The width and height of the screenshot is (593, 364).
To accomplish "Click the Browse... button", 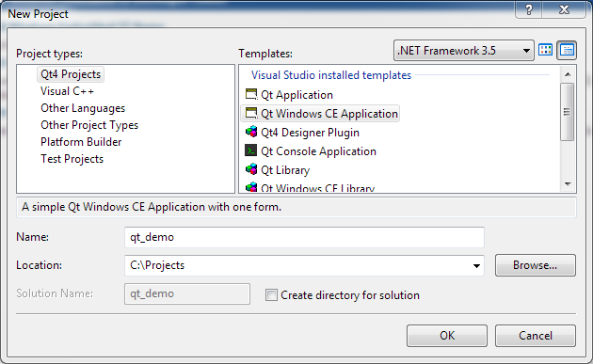I will (536, 265).
